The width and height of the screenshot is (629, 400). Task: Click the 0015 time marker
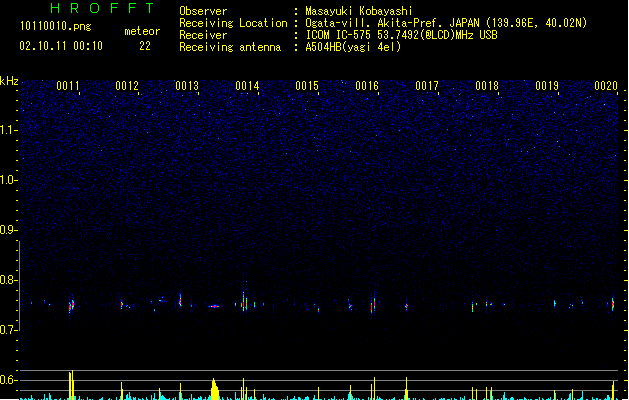coord(307,86)
